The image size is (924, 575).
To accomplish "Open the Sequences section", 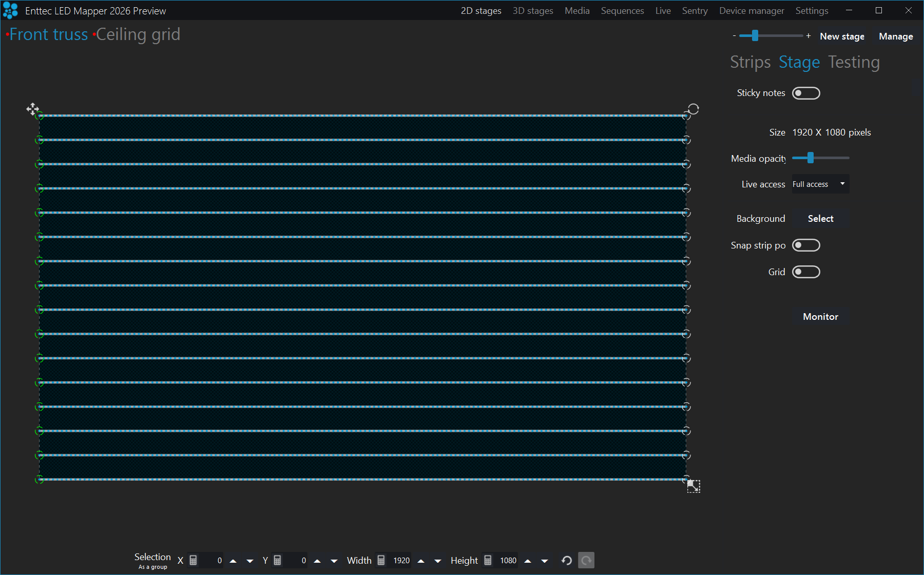I will (x=622, y=11).
